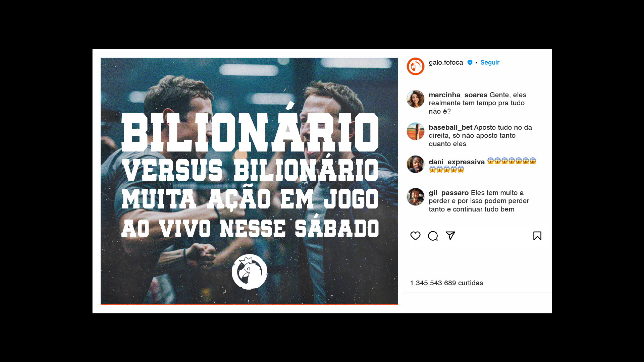Screen dimensions: 644x362
Task: Click the Bilionário versus Bilionário post image
Action: [x=249, y=181]
